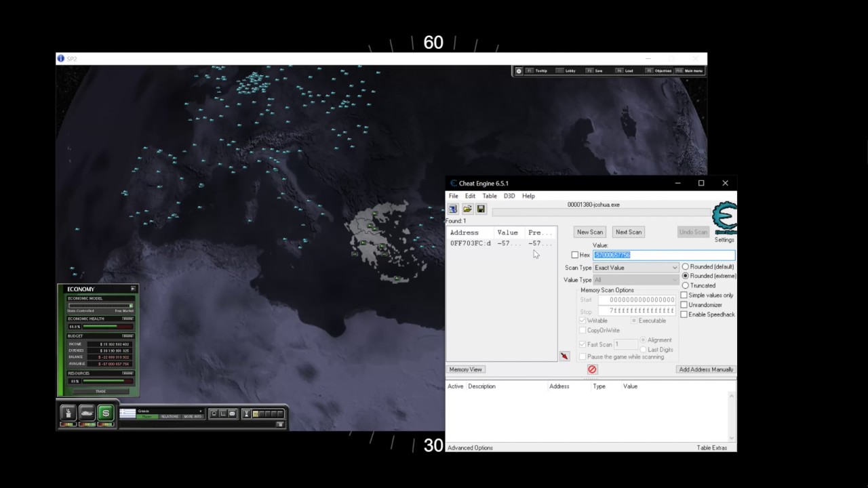
Task: Copy selected address to list with red arrow
Action: coord(564,356)
